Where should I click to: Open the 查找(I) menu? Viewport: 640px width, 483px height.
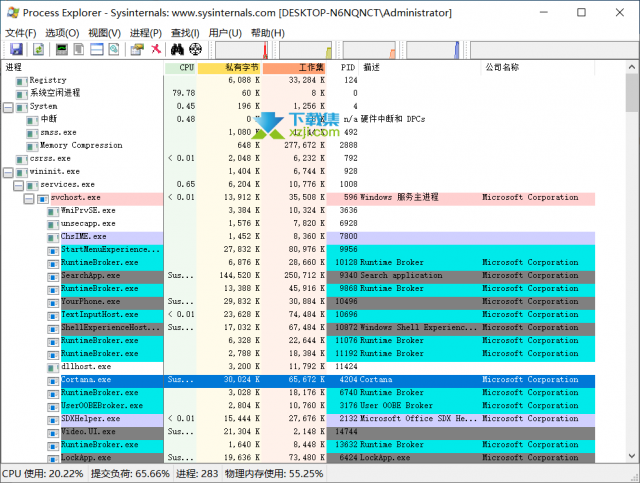tap(185, 33)
